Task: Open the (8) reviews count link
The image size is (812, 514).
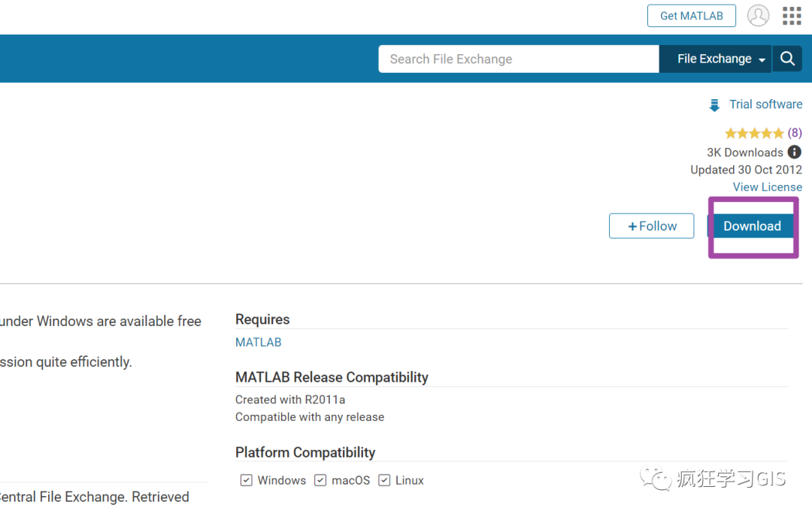Action: tap(795, 133)
